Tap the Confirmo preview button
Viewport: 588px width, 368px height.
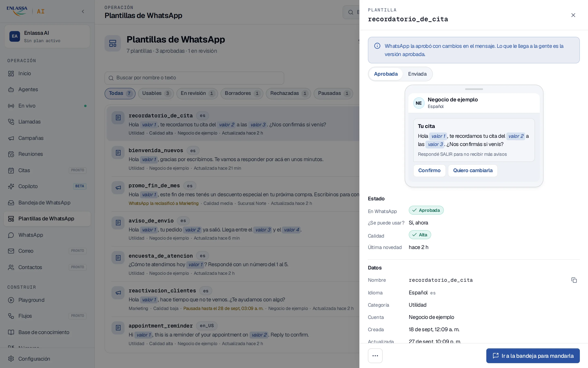pyautogui.click(x=429, y=170)
